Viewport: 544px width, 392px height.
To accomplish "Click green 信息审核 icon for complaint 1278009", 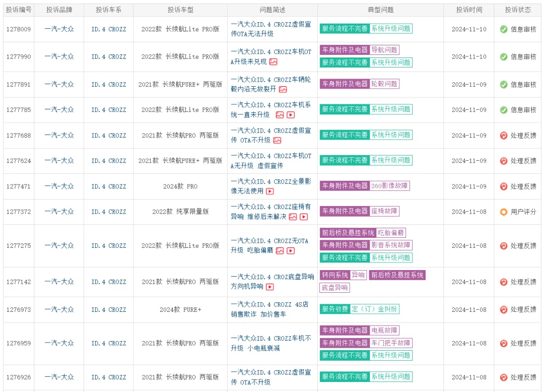I will [x=503, y=29].
